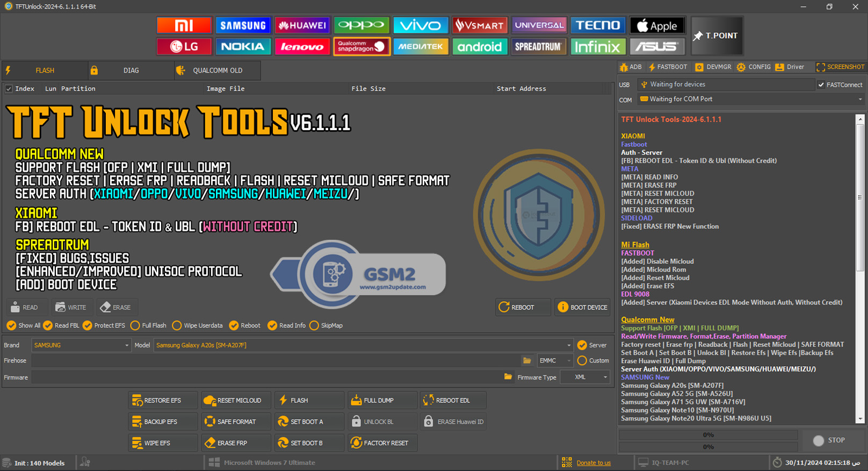Select the LG brand logo

(184, 47)
